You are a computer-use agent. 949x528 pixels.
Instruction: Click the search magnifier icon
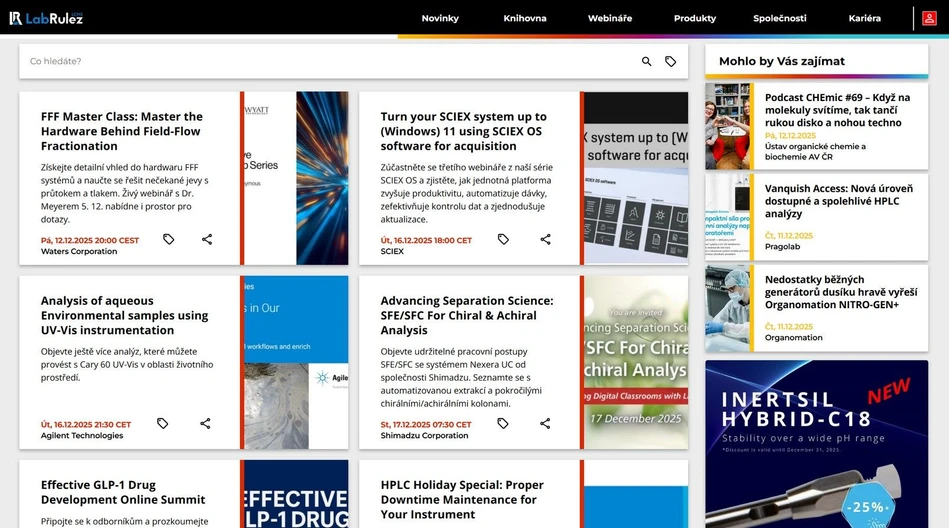point(647,62)
